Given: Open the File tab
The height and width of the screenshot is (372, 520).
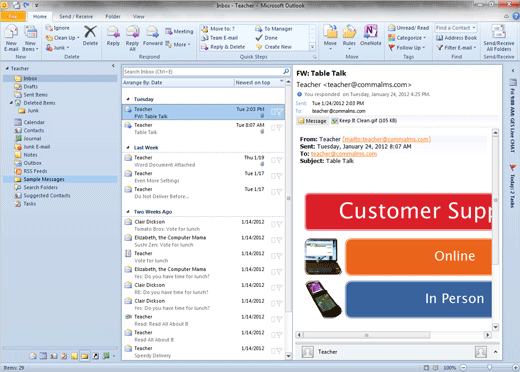Looking at the screenshot, I should click(x=13, y=16).
